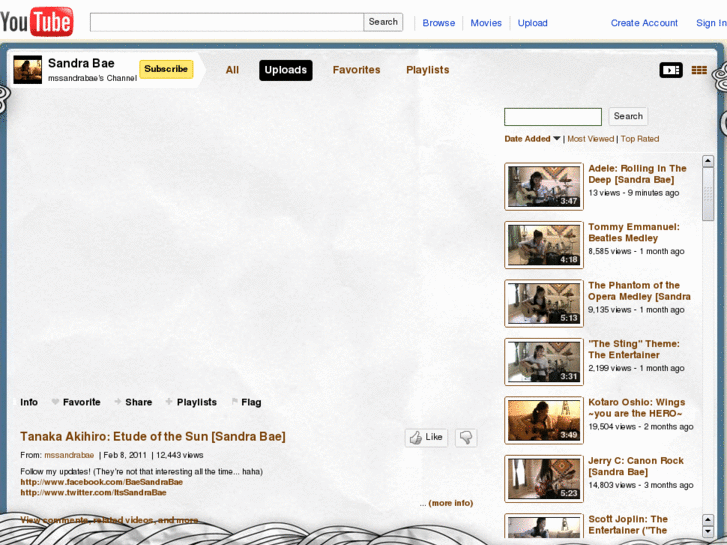The height and width of the screenshot is (545, 727).
Task: Switch to player view icon
Action: pyautogui.click(x=670, y=70)
